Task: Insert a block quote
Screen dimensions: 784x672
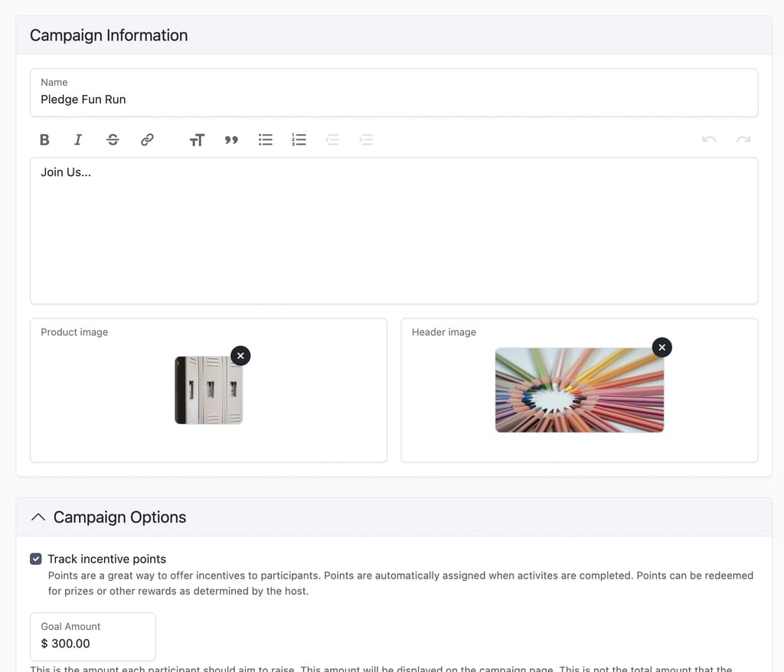Action: tap(231, 140)
